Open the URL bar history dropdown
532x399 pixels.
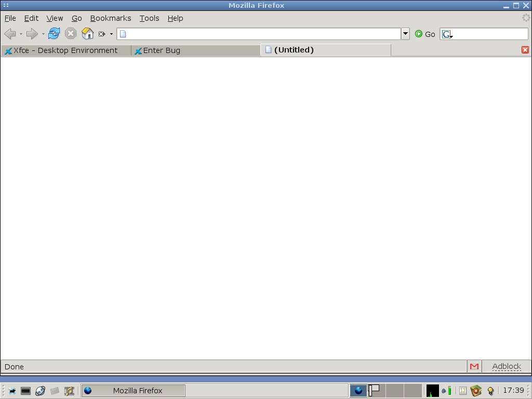[x=405, y=34]
